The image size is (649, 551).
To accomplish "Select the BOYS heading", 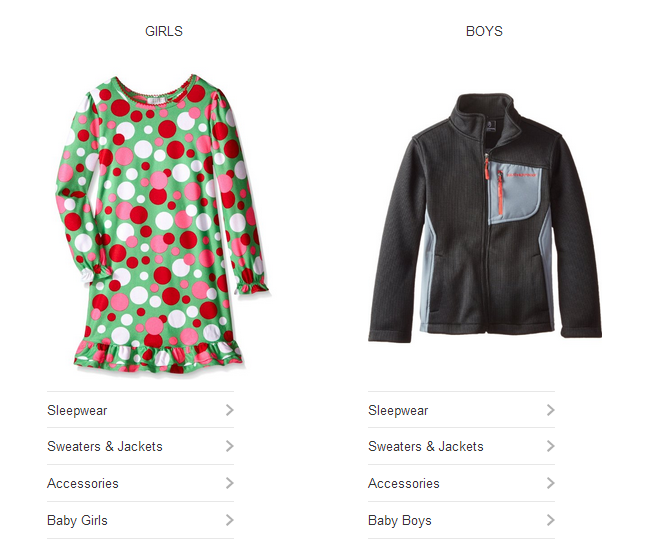I will coord(484,31).
